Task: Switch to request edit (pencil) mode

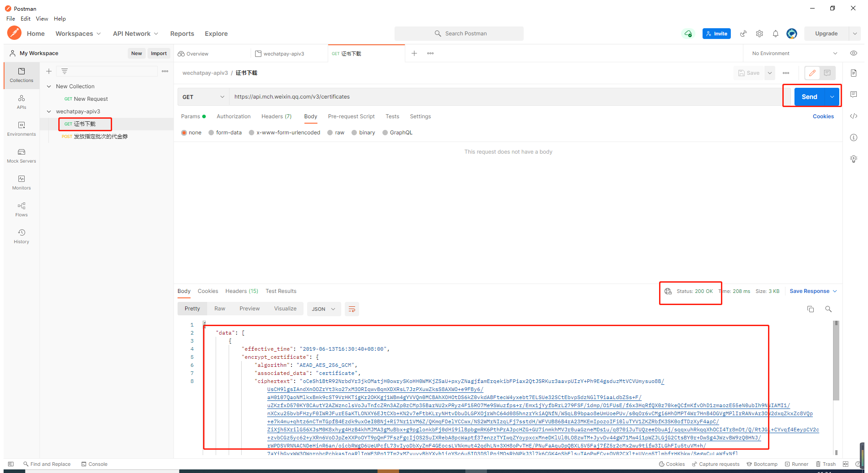Action: pos(812,73)
